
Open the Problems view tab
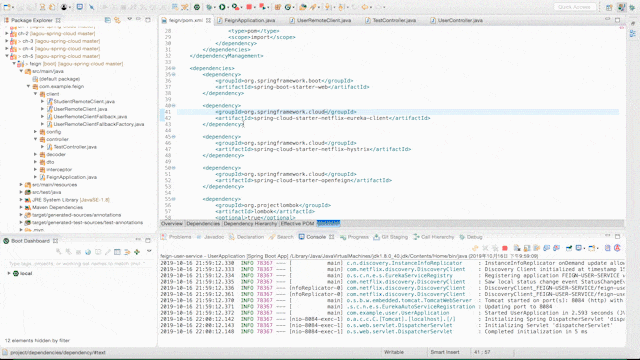coord(176,237)
